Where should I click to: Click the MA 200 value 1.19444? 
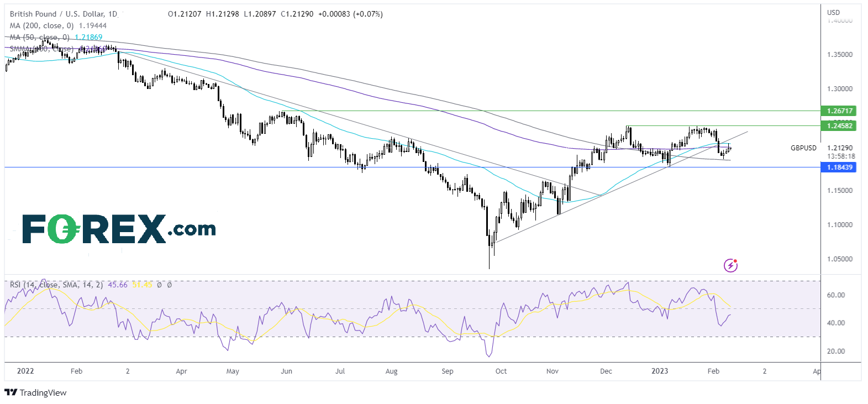pos(93,25)
